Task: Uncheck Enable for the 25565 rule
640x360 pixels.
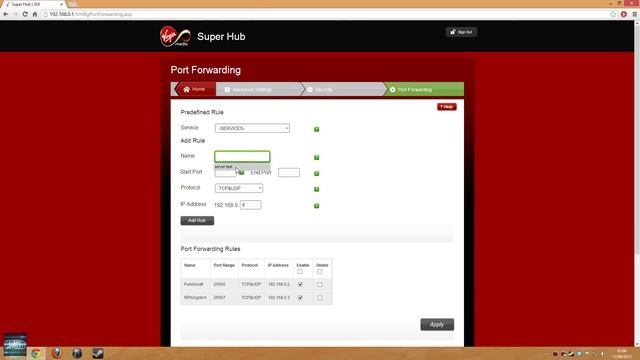Action: coord(300,284)
